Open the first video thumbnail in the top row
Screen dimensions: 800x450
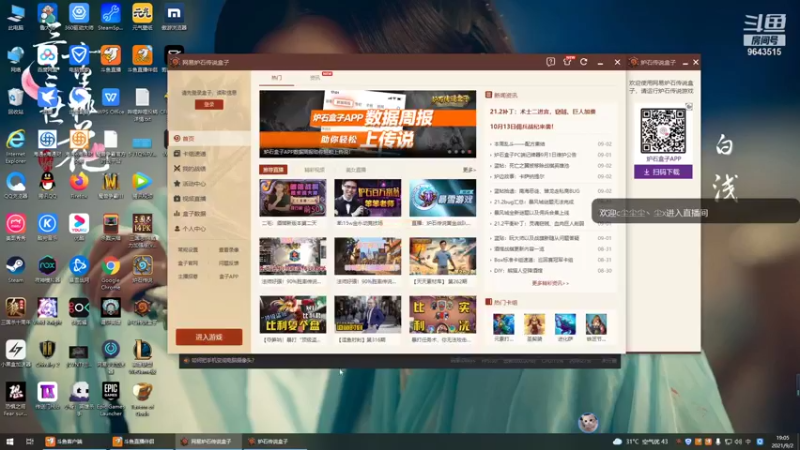[292, 198]
